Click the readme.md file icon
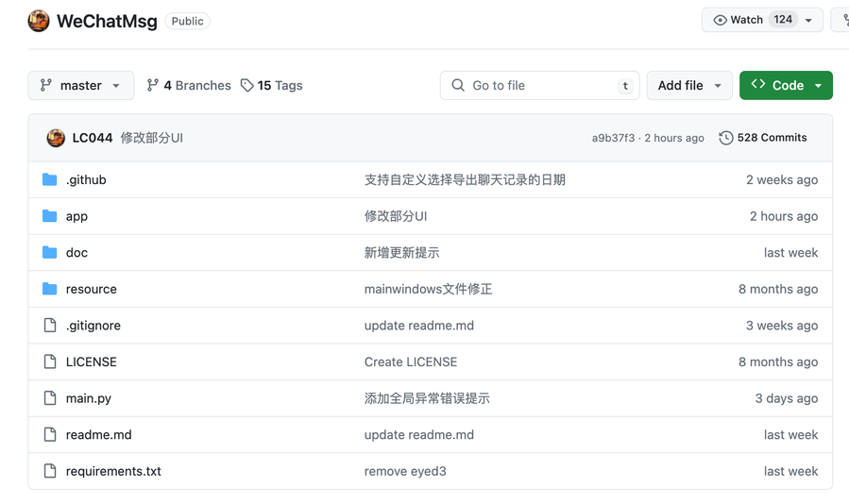 tap(50, 435)
